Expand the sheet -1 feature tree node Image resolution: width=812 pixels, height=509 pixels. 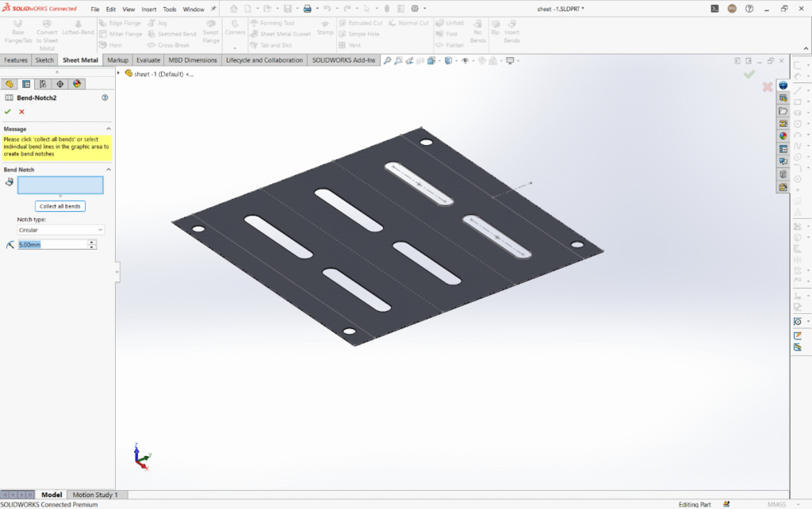(x=119, y=73)
